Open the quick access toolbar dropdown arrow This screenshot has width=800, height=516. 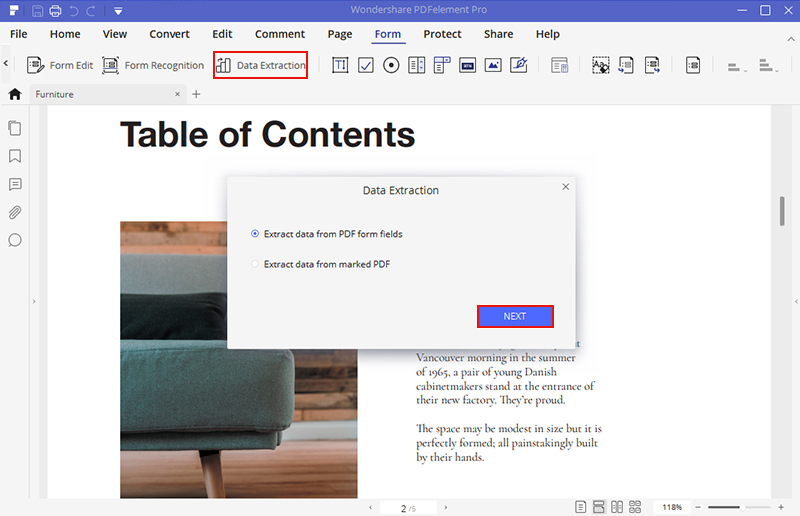(118, 11)
